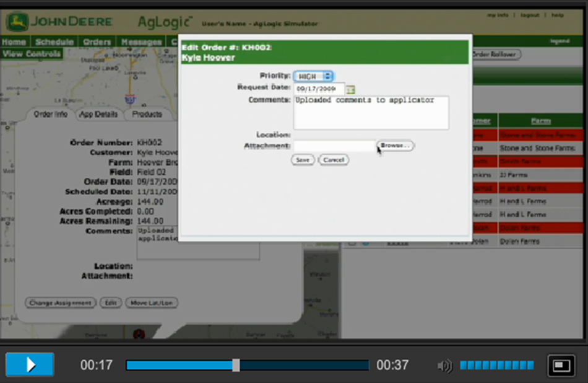The width and height of the screenshot is (588, 383).
Task: Click the red map marker below the order panel
Action: [139, 334]
